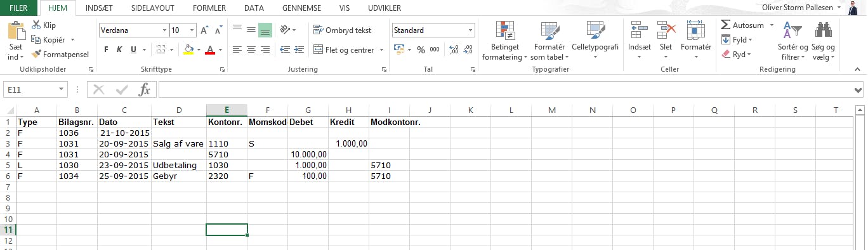Toggle Ombryd tekst wrapping
The image size is (868, 250).
pos(343,30)
